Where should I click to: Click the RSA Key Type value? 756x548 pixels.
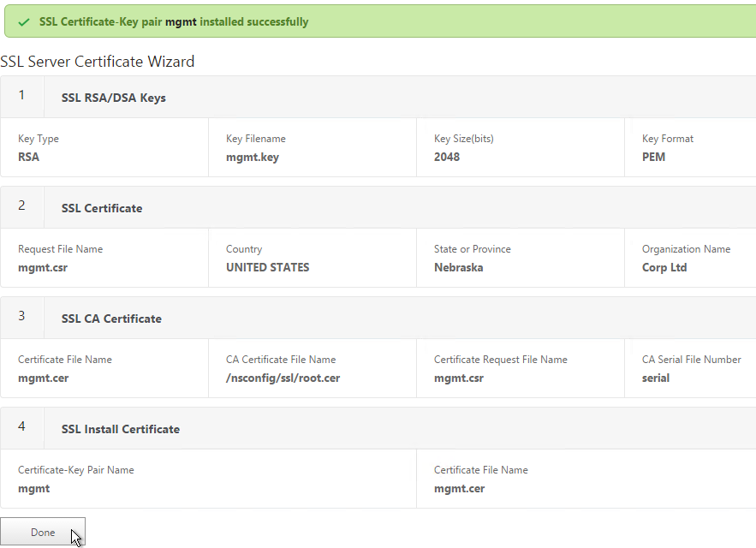pyautogui.click(x=28, y=157)
